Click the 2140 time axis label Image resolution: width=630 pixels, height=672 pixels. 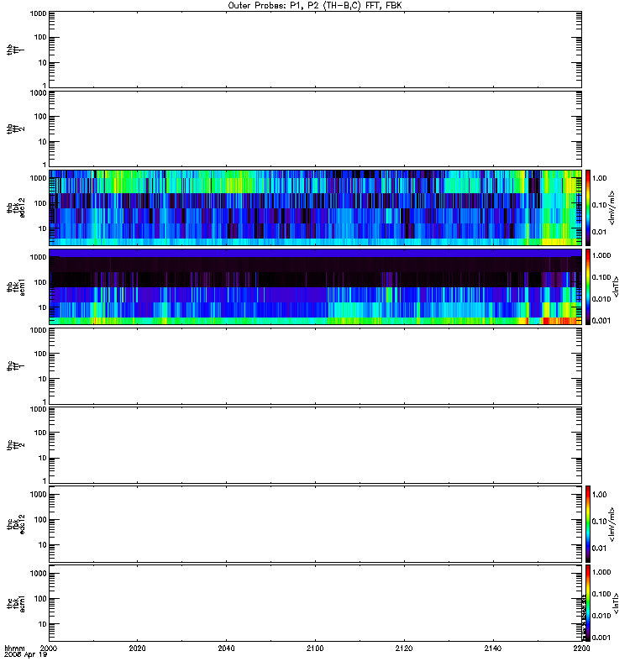(x=493, y=648)
